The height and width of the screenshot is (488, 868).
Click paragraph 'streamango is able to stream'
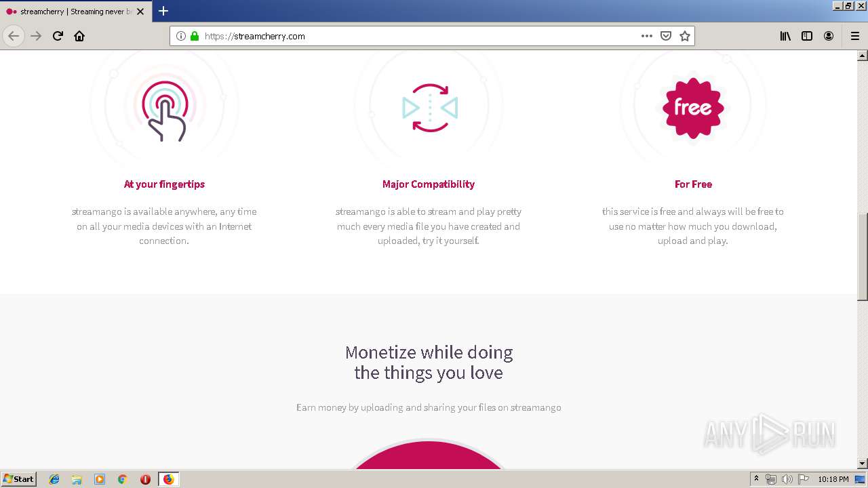click(x=429, y=226)
